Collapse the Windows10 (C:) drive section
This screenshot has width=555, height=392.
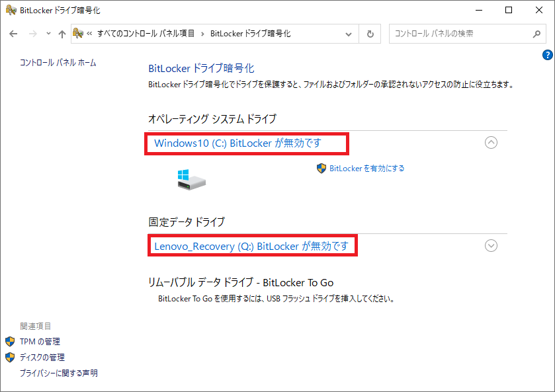pyautogui.click(x=491, y=143)
